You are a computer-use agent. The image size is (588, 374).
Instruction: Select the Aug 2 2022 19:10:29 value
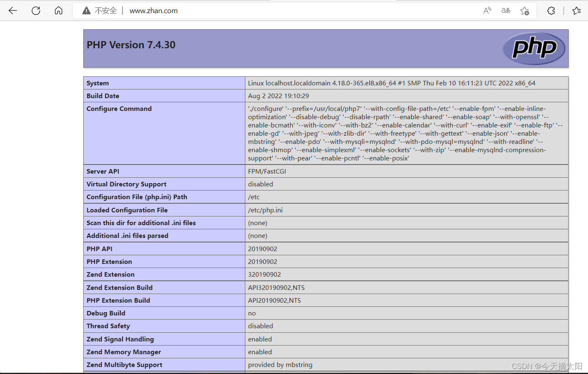point(278,96)
